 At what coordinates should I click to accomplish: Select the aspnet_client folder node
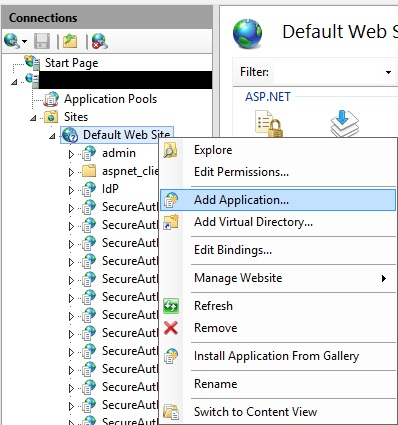130,171
